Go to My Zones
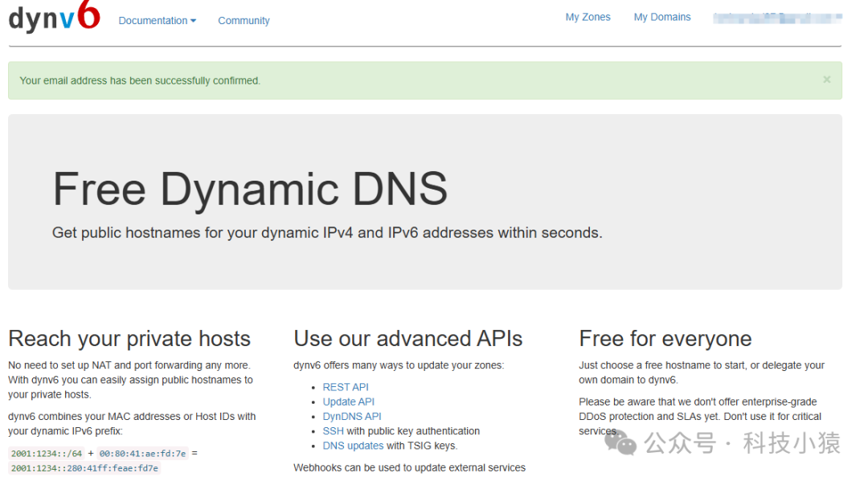The image size is (868, 477). (588, 17)
